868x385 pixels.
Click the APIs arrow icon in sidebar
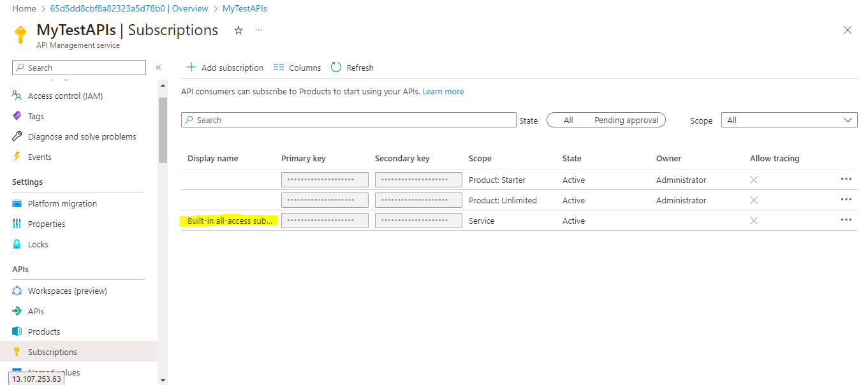(x=17, y=311)
